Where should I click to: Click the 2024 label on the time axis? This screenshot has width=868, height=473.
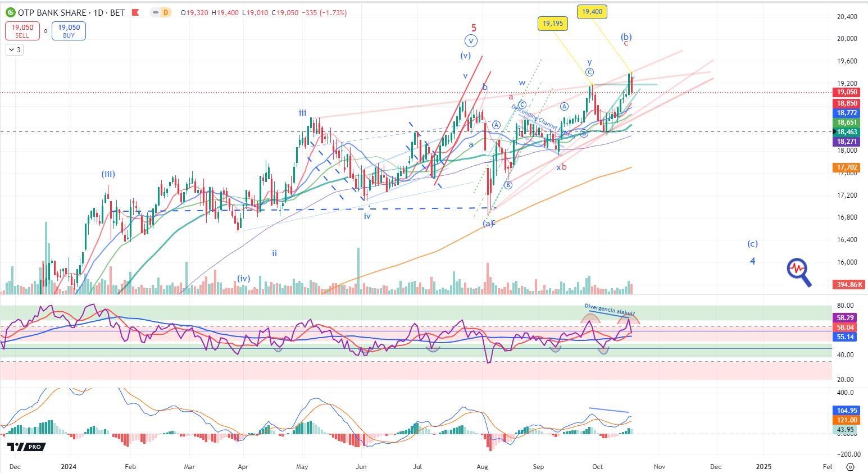pos(69,467)
